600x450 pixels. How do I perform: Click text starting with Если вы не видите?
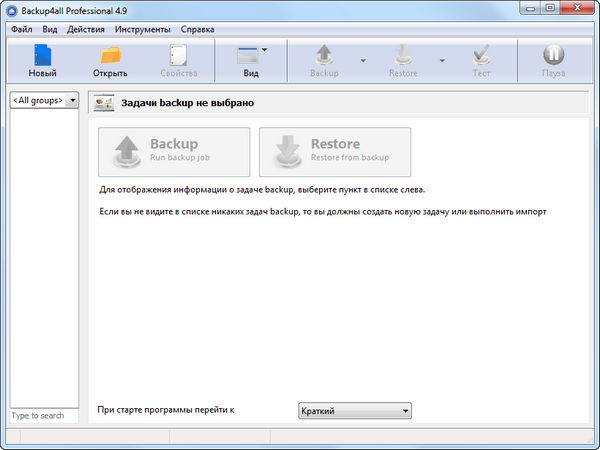pos(323,212)
